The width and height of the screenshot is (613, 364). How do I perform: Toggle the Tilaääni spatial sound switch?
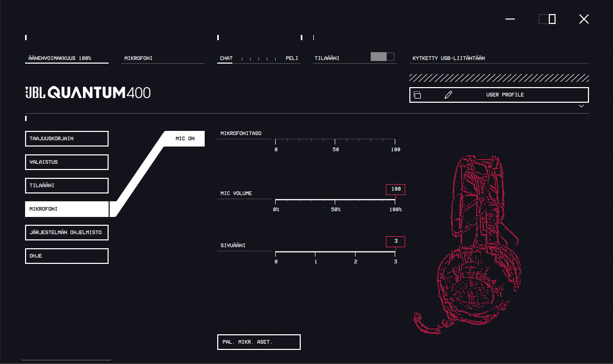pos(382,57)
